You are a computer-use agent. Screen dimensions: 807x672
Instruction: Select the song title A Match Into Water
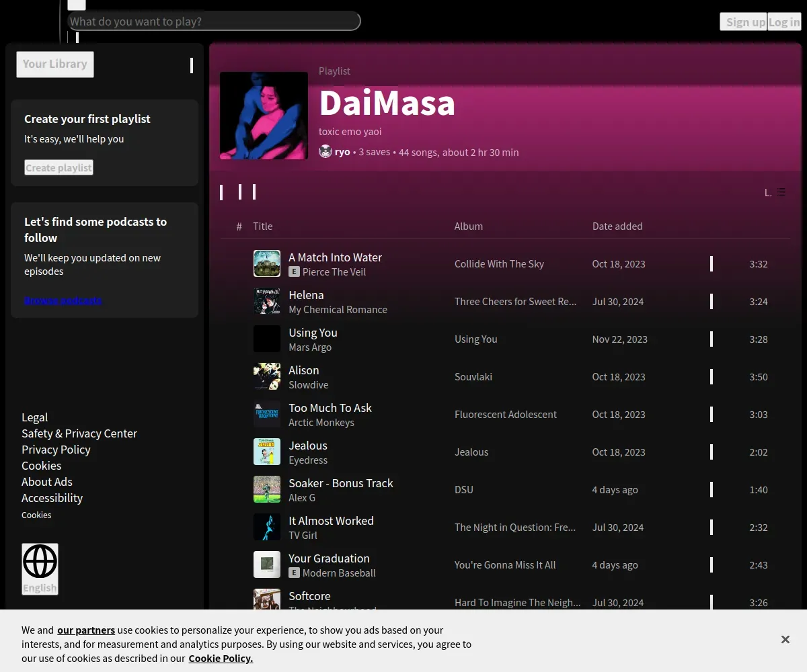335,257
